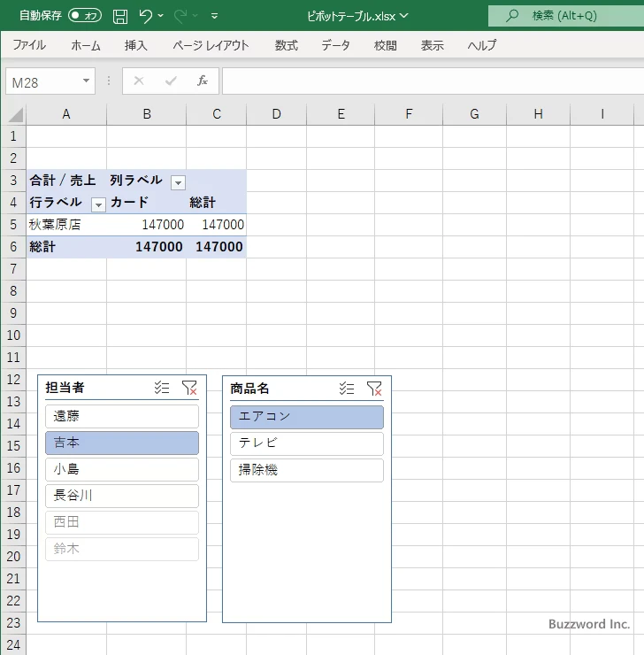The image size is (644, 655).
Task: Open the 行ラベル filter dropdown
Action: point(98,204)
